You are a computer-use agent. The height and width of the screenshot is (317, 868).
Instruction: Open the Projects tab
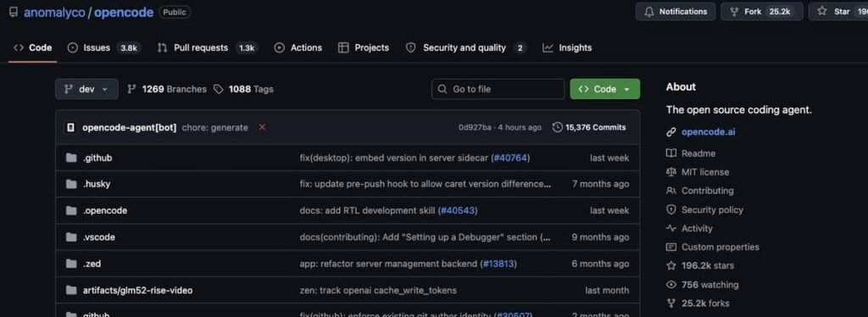click(x=363, y=47)
